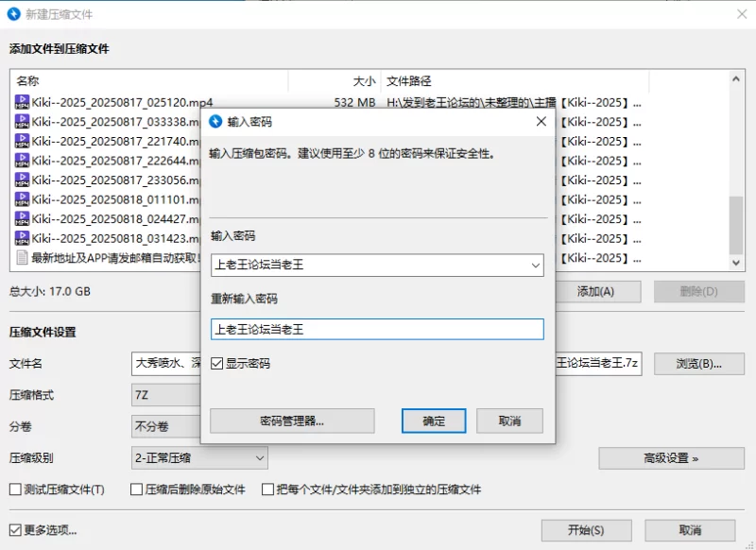This screenshot has height=550, width=756.
Task: Click 取消 in the password dialog
Action: [x=509, y=421]
